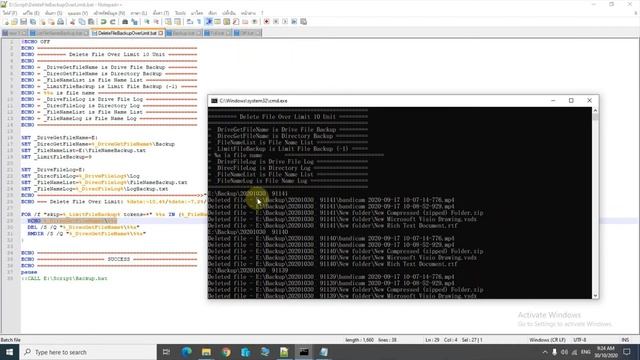Cut selection with the scissors icon
This screenshot has width=640, height=360.
tap(73, 22)
